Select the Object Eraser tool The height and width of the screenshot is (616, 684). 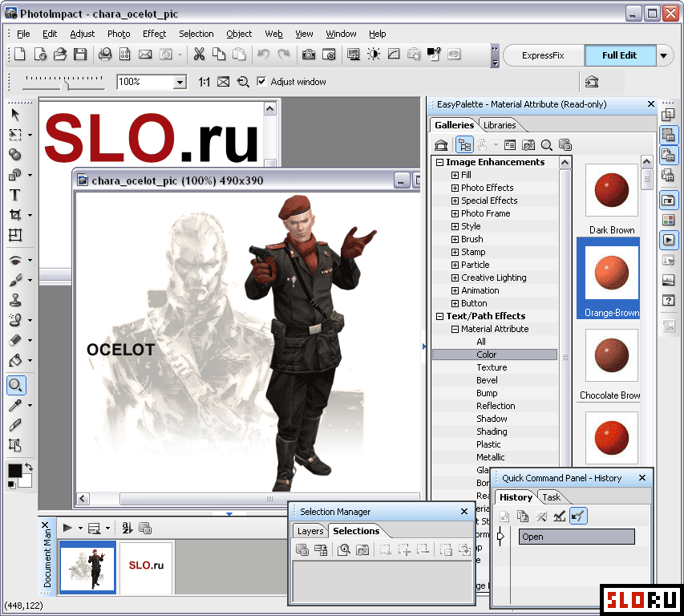(15, 340)
